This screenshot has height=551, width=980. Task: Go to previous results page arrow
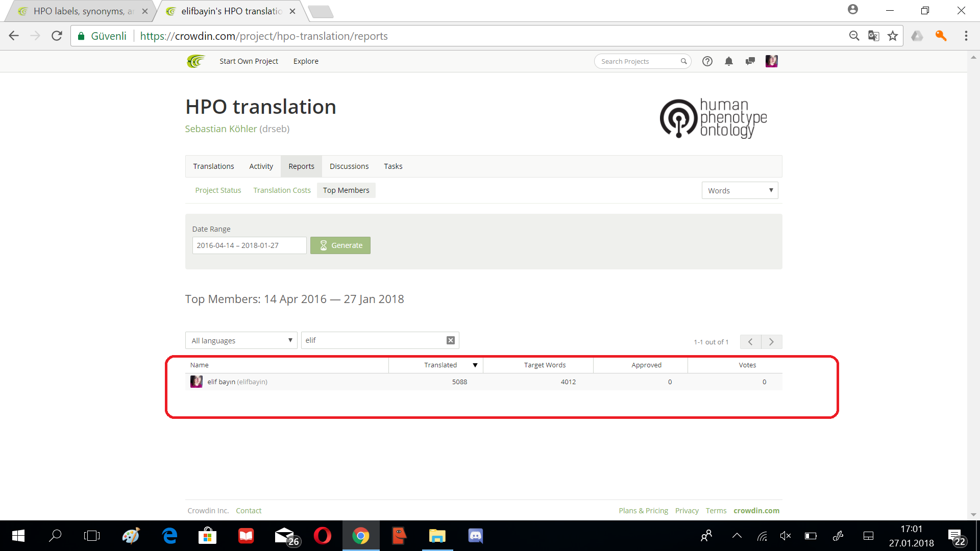(x=750, y=342)
